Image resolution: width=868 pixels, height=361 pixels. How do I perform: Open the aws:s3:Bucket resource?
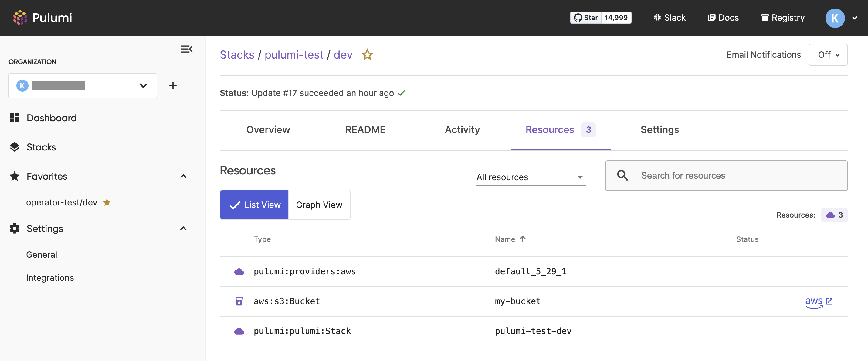(287, 301)
